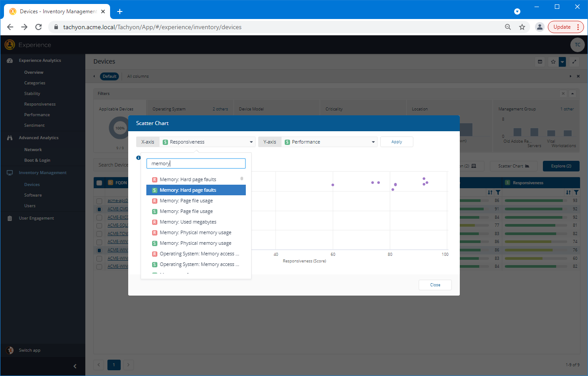
Task: Go to previous page in table pagination
Action: pyautogui.click(x=99, y=365)
